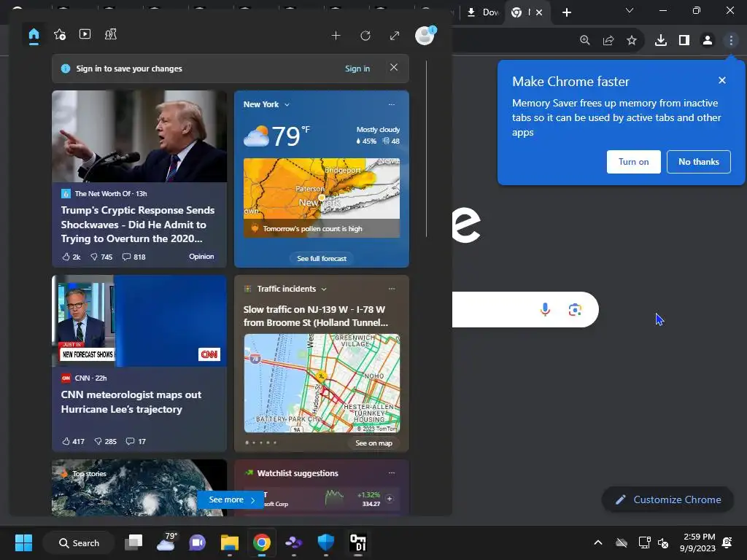Refresh the widgets feed
This screenshot has height=560, width=747.
[x=365, y=36]
